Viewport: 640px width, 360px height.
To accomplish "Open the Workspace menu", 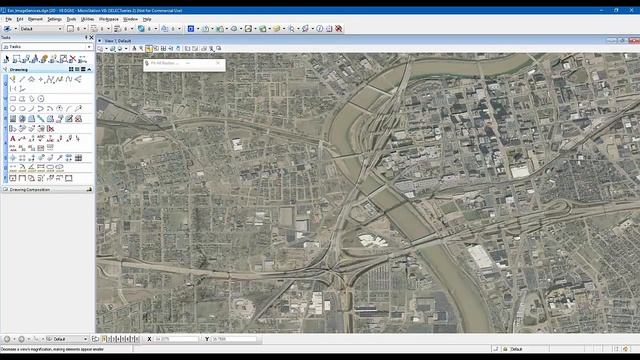I will point(109,19).
